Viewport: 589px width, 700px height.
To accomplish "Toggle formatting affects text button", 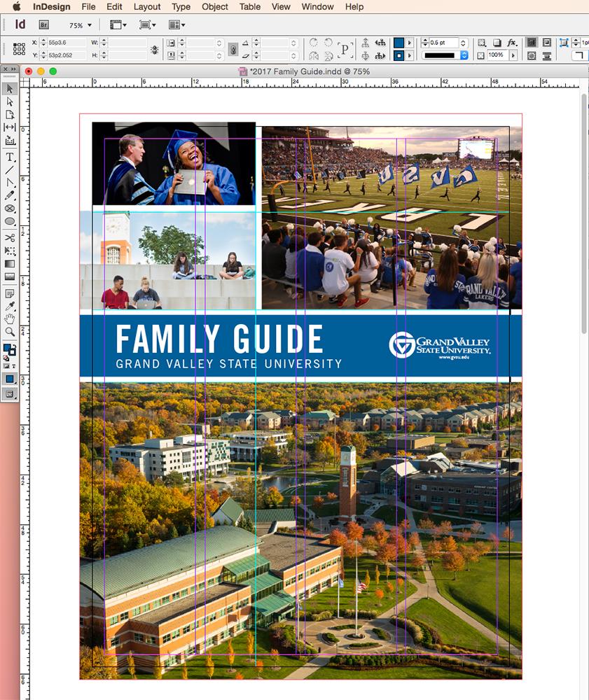I will 14,365.
